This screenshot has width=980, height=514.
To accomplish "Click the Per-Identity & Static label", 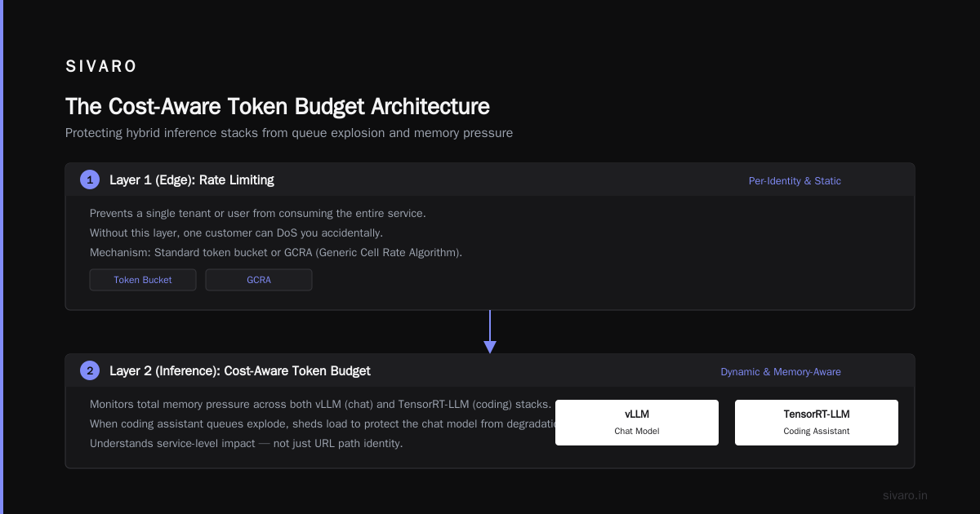I will pos(795,181).
